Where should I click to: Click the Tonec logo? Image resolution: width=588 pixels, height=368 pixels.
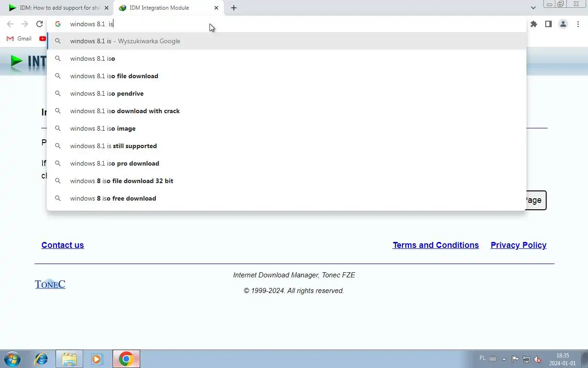pyautogui.click(x=50, y=284)
